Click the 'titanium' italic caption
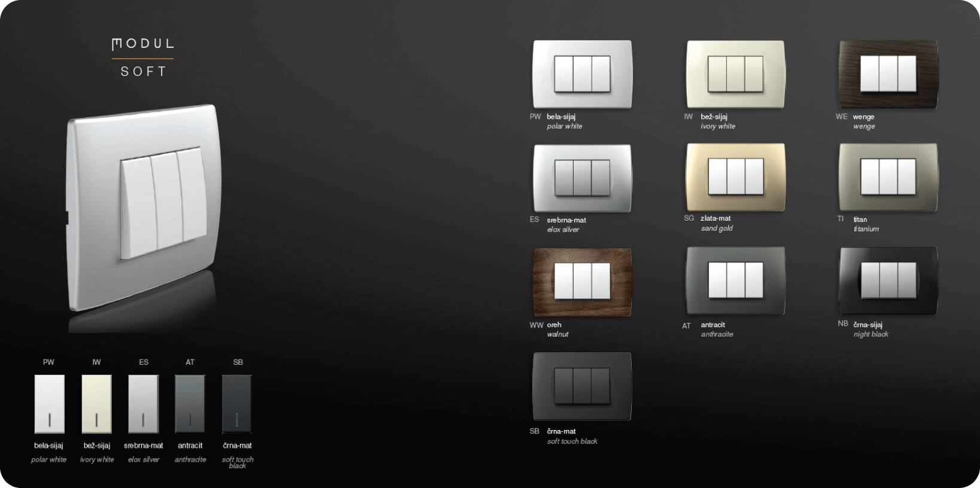 pyautogui.click(x=866, y=229)
